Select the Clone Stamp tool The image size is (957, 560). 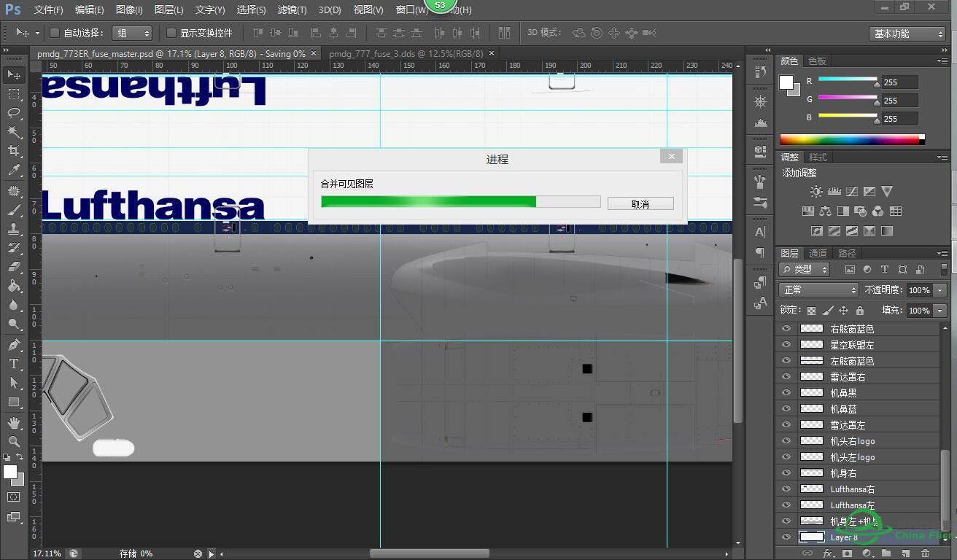coord(14,228)
